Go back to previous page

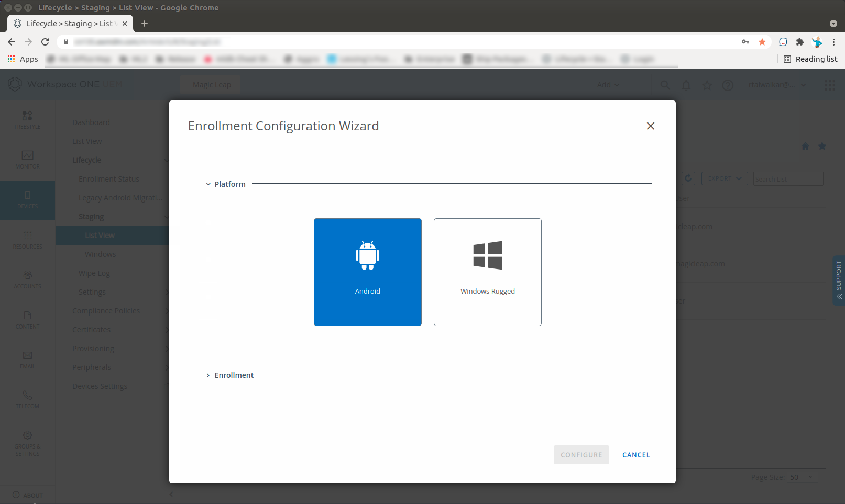click(12, 42)
